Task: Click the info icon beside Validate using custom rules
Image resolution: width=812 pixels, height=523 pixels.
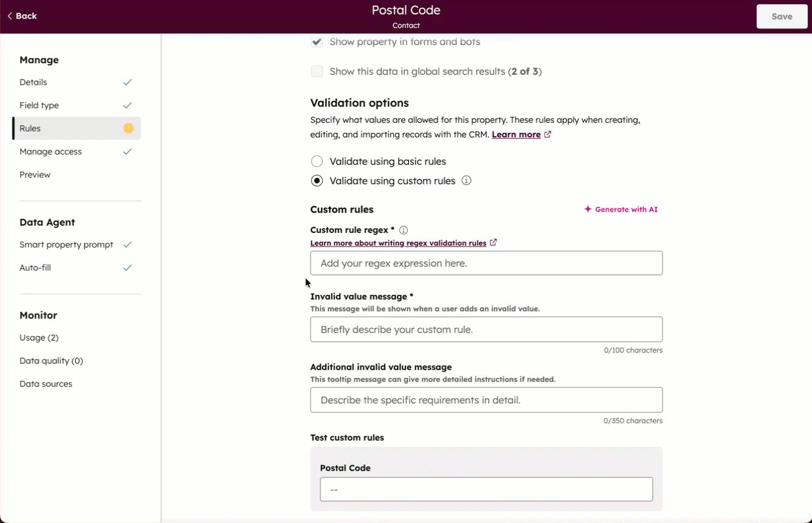Action: tap(466, 181)
